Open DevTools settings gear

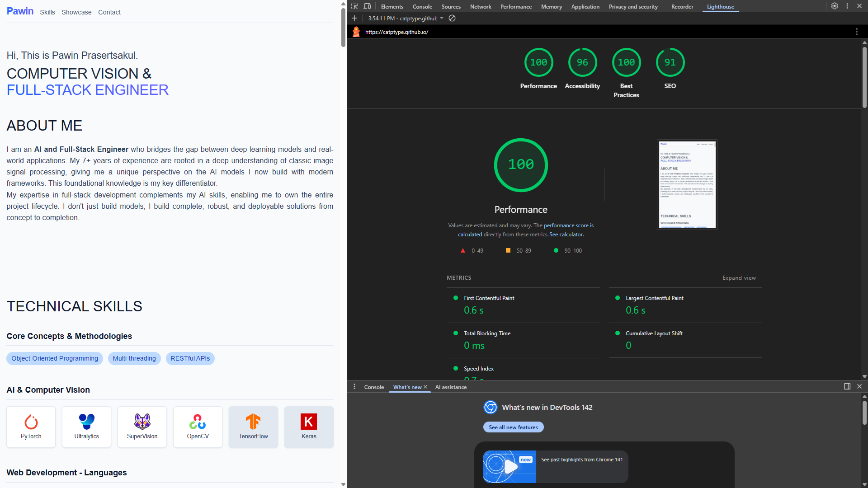pyautogui.click(x=835, y=6)
